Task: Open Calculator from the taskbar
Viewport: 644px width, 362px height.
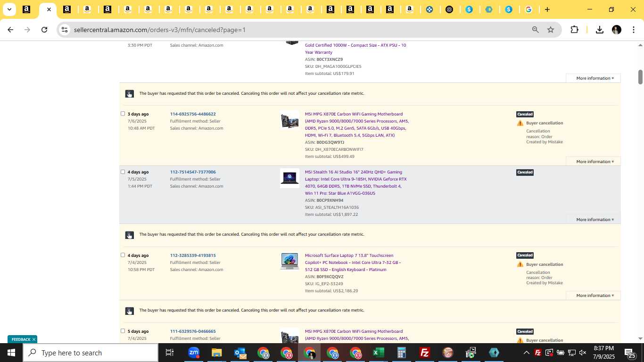Action: click(x=402, y=353)
